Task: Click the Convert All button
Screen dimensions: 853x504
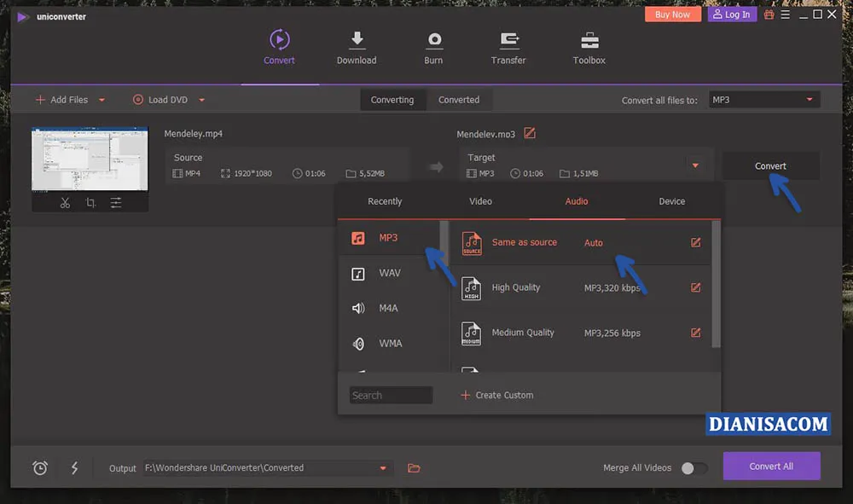Action: [771, 466]
